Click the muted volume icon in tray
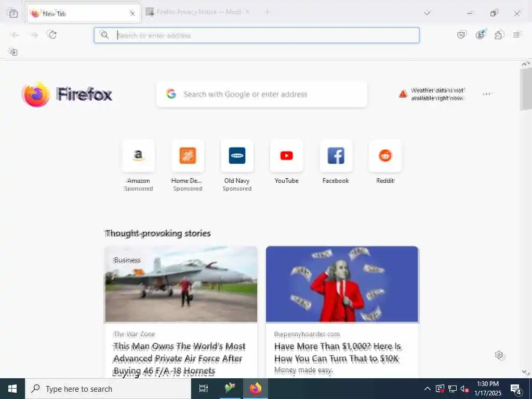 point(464,389)
